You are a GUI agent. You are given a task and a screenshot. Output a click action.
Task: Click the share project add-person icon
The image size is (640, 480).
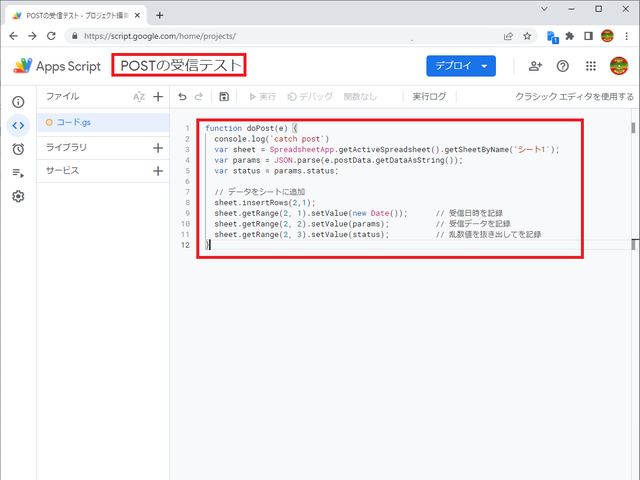(535, 66)
